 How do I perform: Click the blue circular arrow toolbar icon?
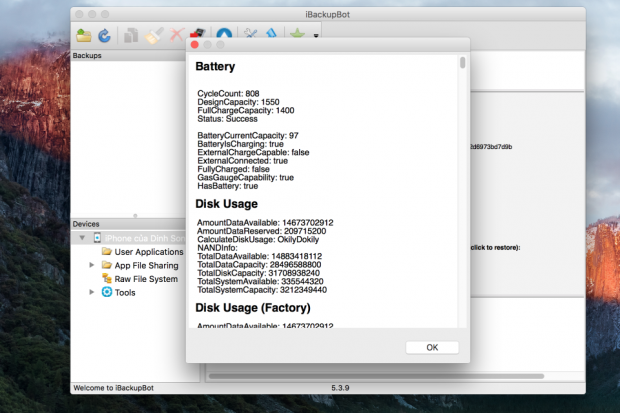pyautogui.click(x=225, y=35)
